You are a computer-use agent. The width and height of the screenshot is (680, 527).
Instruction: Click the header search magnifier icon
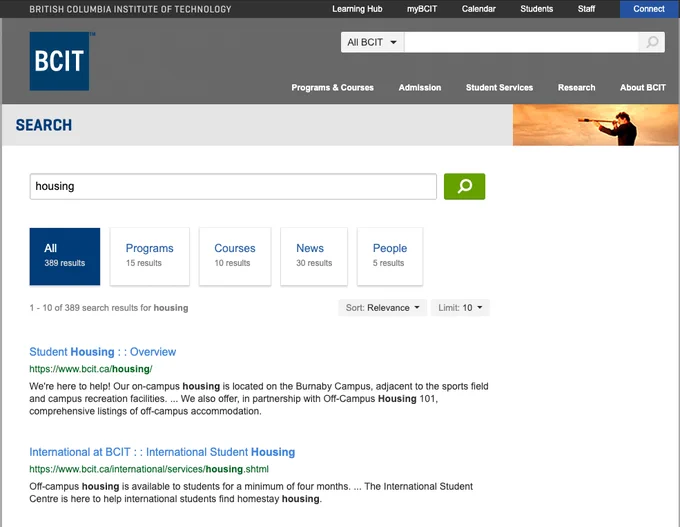[652, 42]
